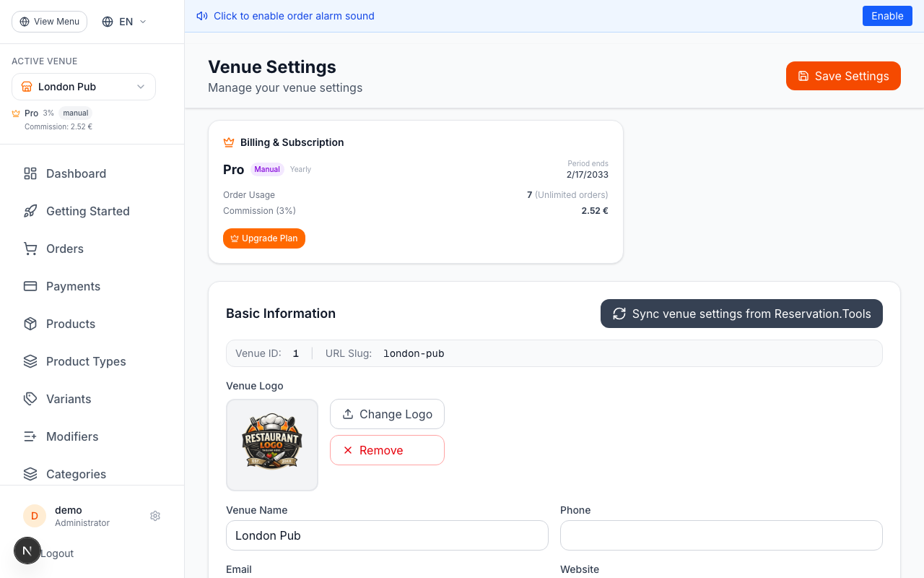Switch to Getting Started section
924x578 pixels.
coord(87,211)
